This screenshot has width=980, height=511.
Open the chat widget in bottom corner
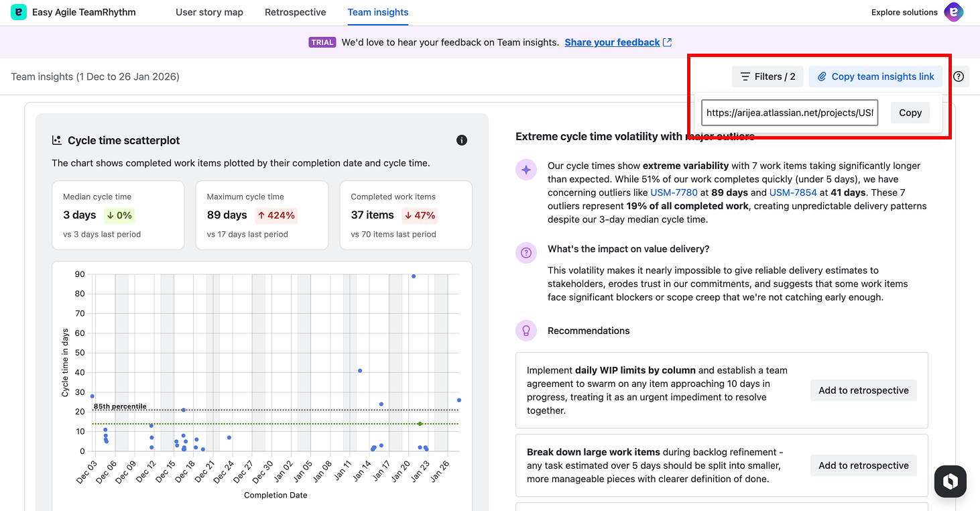[950, 481]
